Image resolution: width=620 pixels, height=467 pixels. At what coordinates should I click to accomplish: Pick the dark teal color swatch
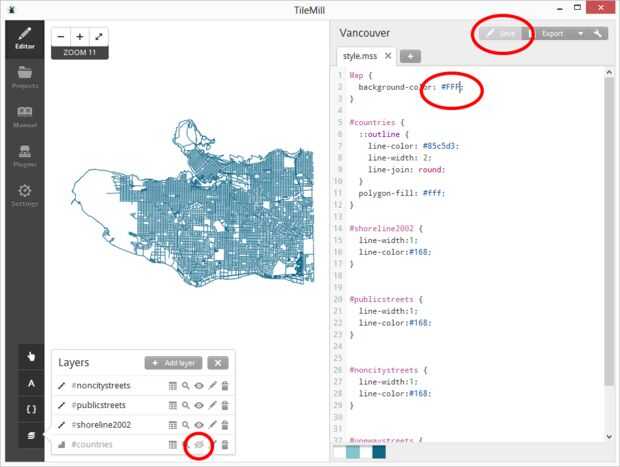pos(379,452)
